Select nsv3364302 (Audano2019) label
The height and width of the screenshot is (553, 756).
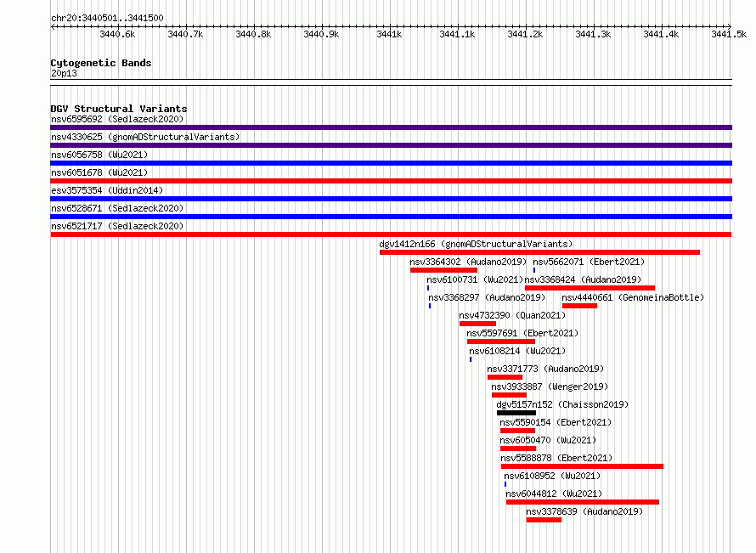click(x=468, y=262)
